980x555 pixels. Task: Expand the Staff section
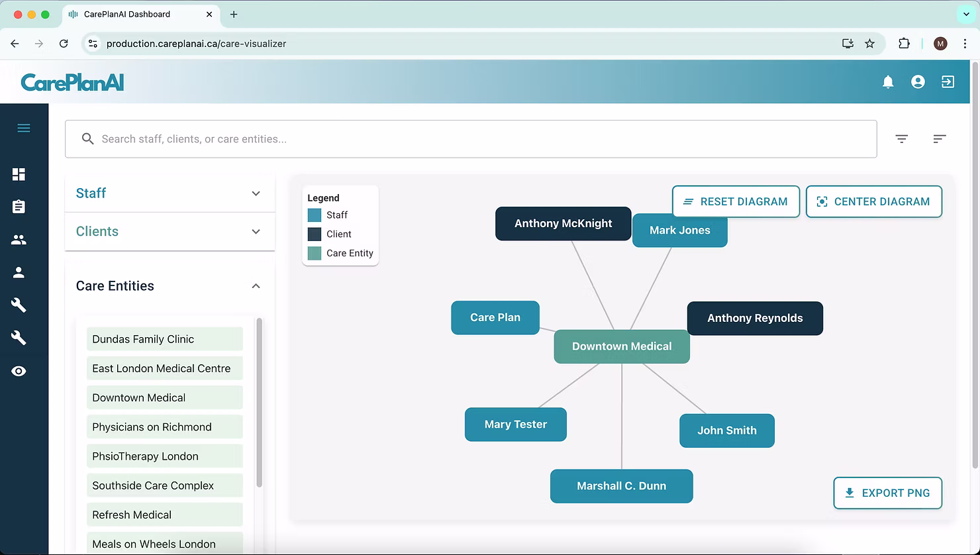coord(256,193)
